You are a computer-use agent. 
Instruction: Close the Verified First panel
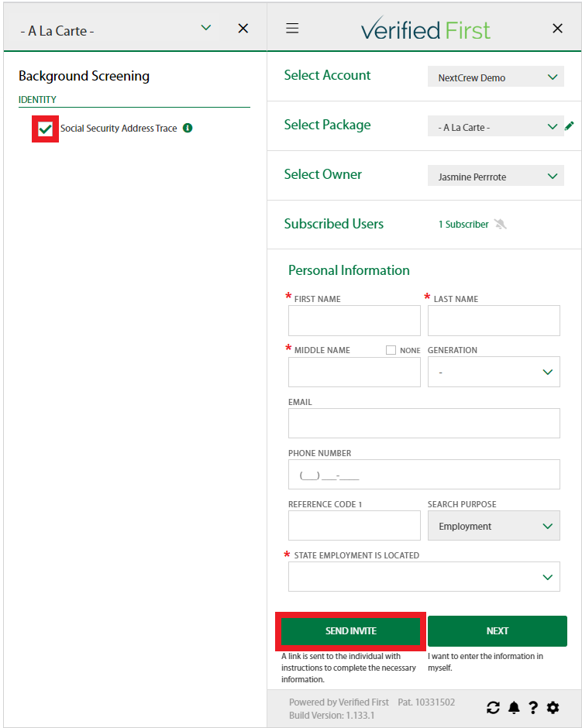point(557,29)
